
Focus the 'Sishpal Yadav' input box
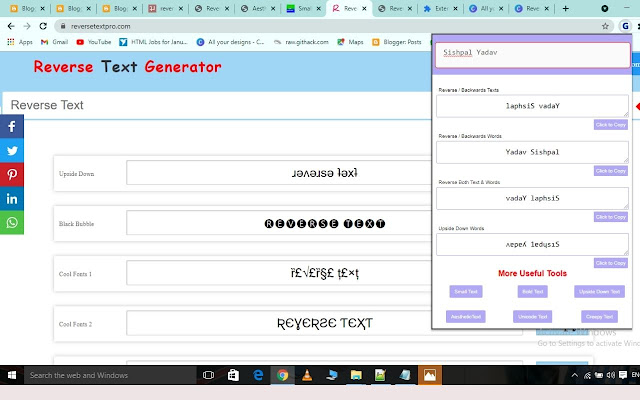532,55
